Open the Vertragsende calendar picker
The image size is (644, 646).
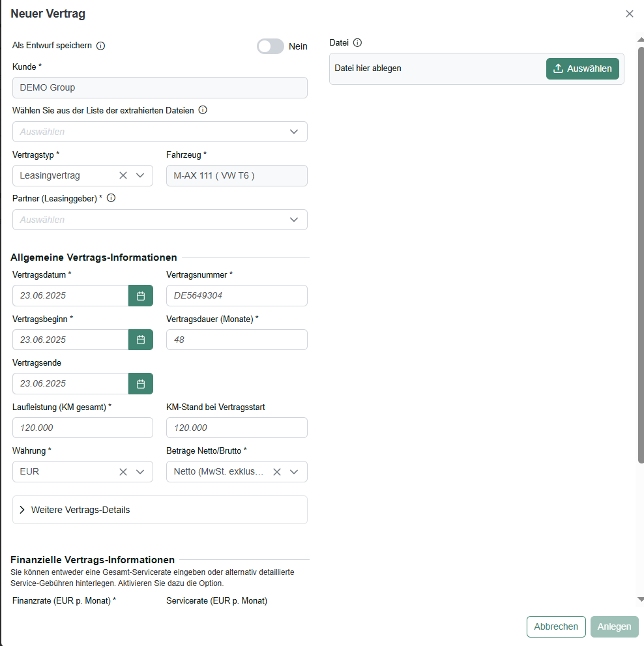pyautogui.click(x=141, y=384)
